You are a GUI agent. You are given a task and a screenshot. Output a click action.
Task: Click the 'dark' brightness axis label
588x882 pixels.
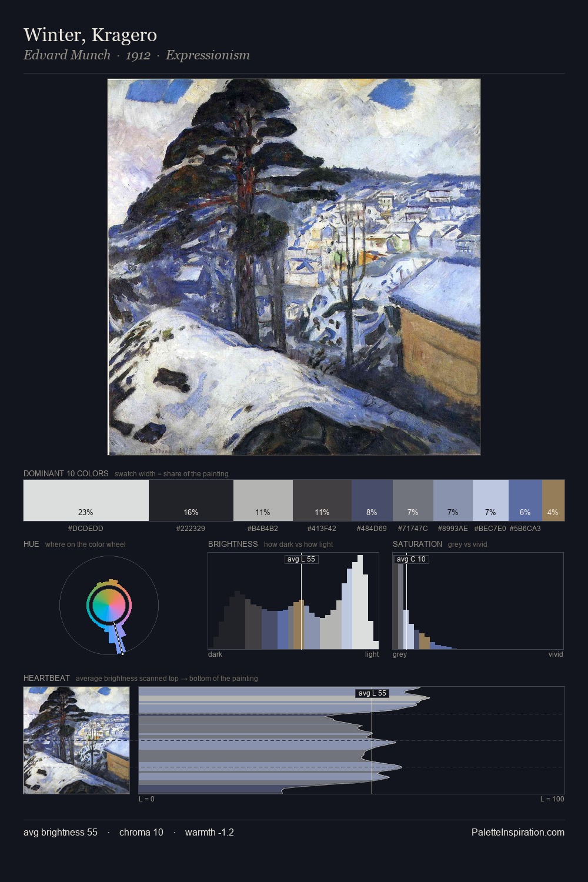(x=215, y=654)
